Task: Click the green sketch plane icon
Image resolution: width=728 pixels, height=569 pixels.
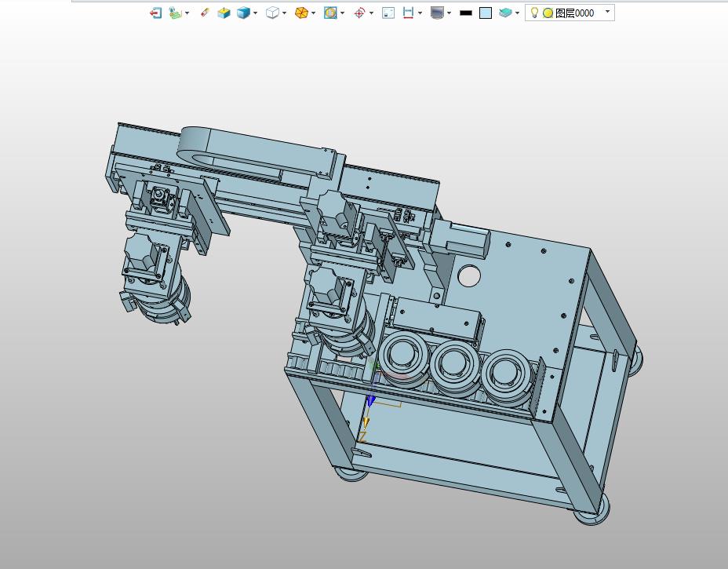Action: [176, 13]
